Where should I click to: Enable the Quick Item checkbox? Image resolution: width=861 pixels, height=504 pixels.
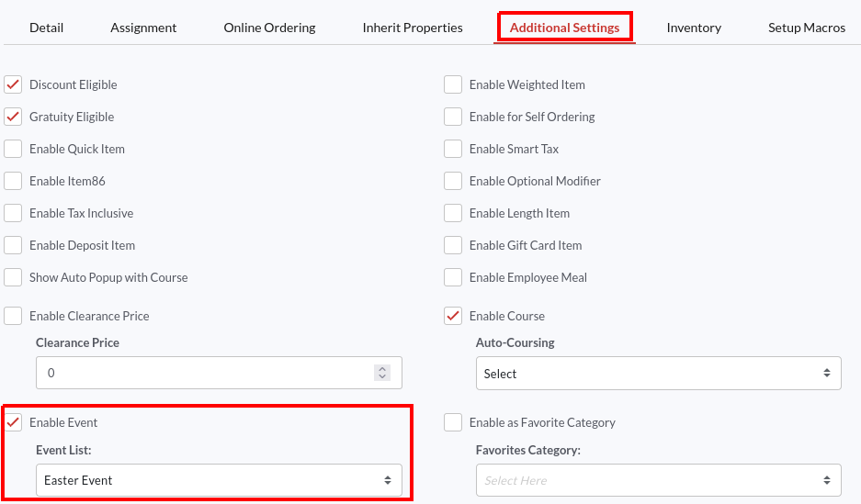(x=14, y=149)
